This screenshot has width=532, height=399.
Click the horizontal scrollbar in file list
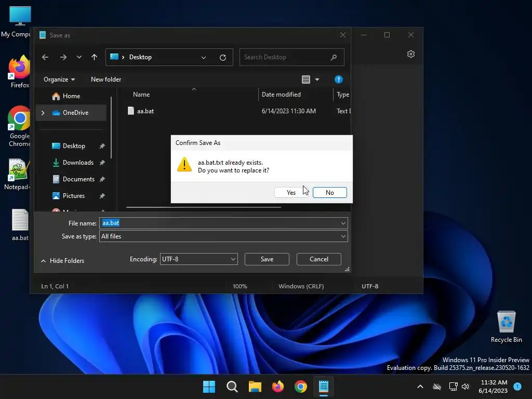pyautogui.click(x=203, y=207)
